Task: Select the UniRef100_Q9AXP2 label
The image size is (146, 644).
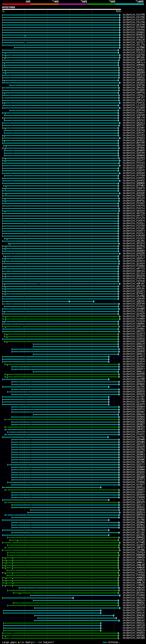Action: (134, 618)
